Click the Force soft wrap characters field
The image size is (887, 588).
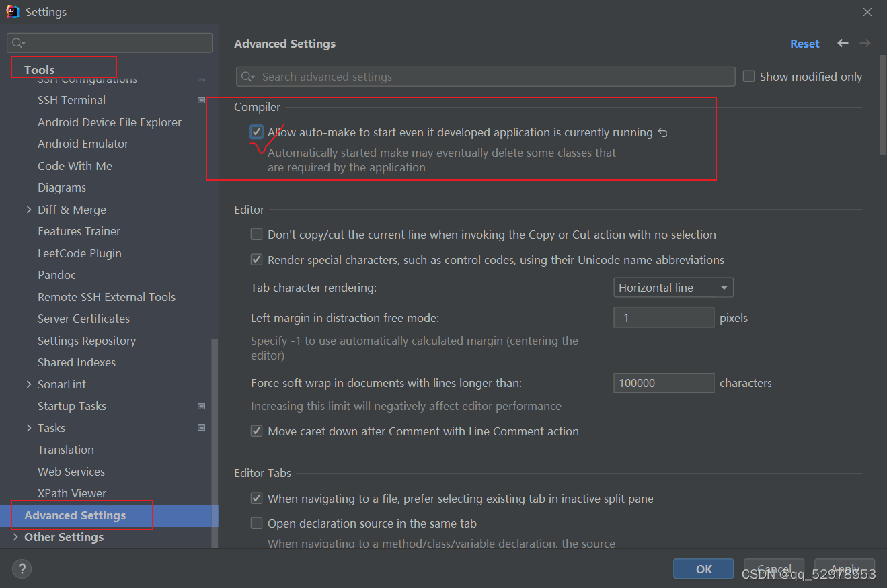point(663,383)
